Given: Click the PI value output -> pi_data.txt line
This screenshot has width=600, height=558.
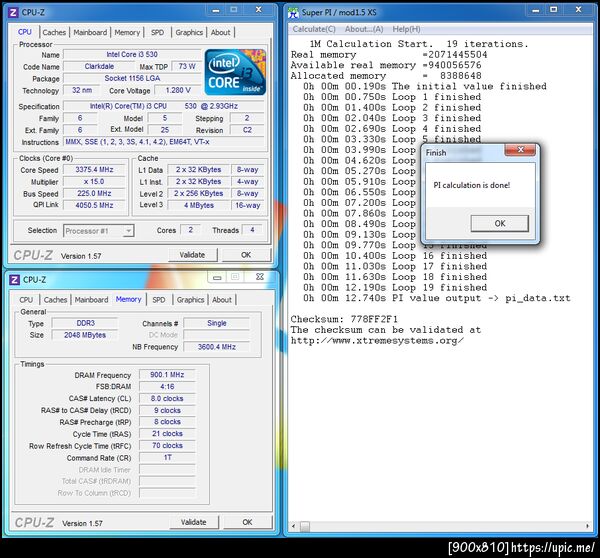Looking at the screenshot, I should (437, 298).
